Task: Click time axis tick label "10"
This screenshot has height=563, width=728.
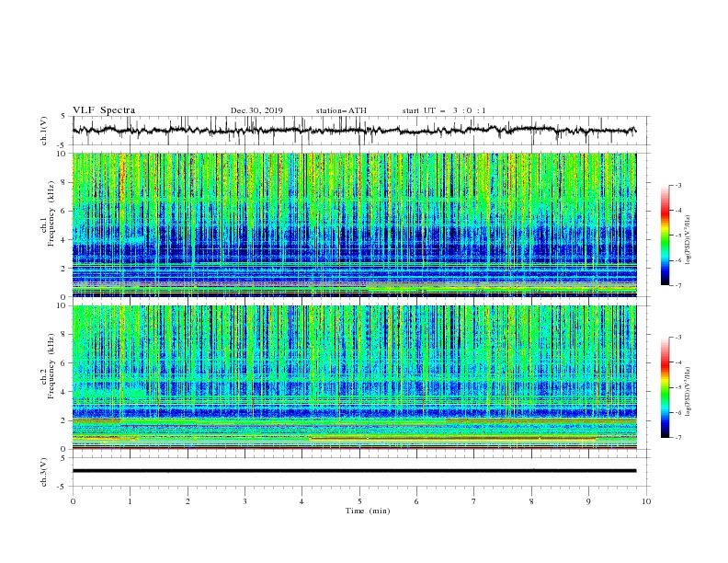Action: (x=646, y=501)
